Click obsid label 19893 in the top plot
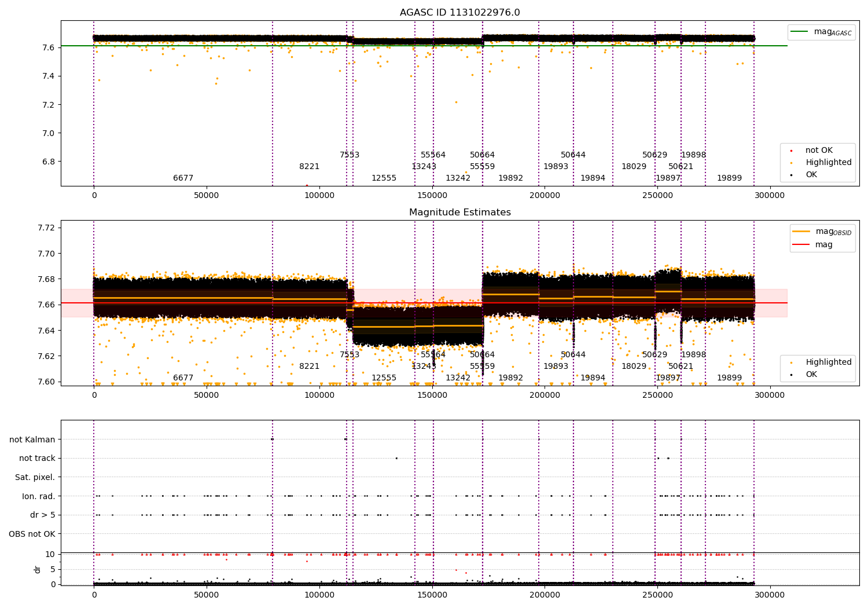The width and height of the screenshot is (868, 608). pyautogui.click(x=556, y=167)
